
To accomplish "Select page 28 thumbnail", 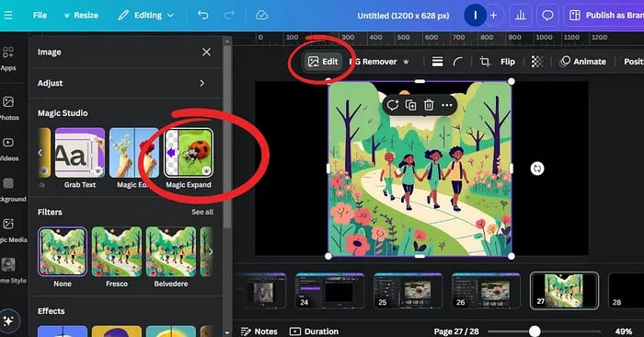I will pos(627,291).
